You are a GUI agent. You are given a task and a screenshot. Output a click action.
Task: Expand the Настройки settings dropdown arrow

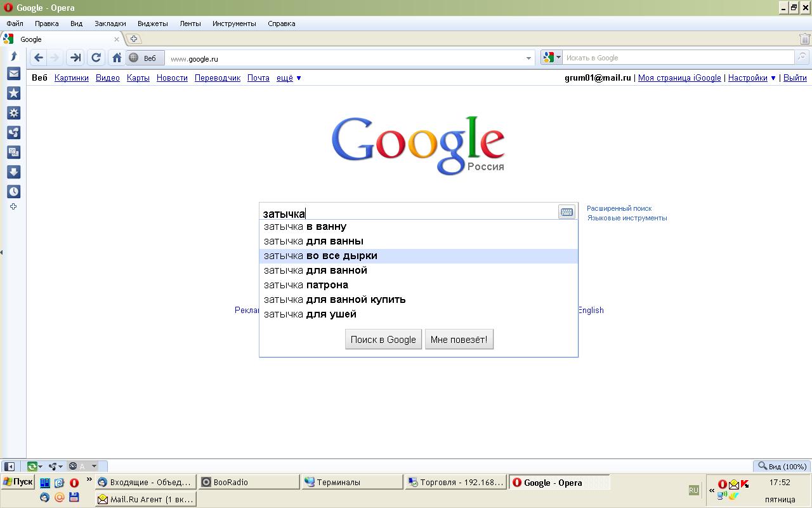tap(773, 78)
